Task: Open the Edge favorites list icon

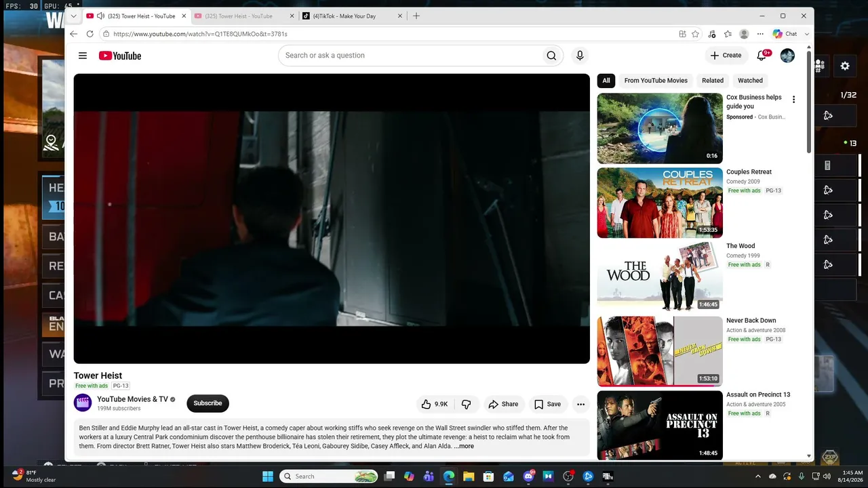Action: [728, 34]
